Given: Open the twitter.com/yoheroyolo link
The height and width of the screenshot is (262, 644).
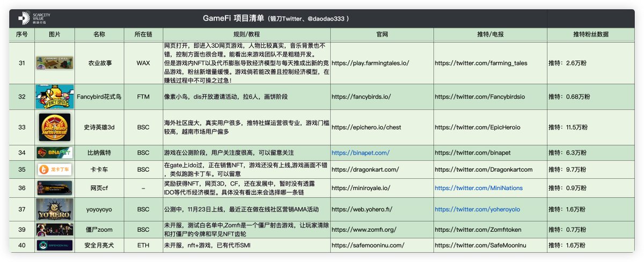Looking at the screenshot, I should [477, 209].
